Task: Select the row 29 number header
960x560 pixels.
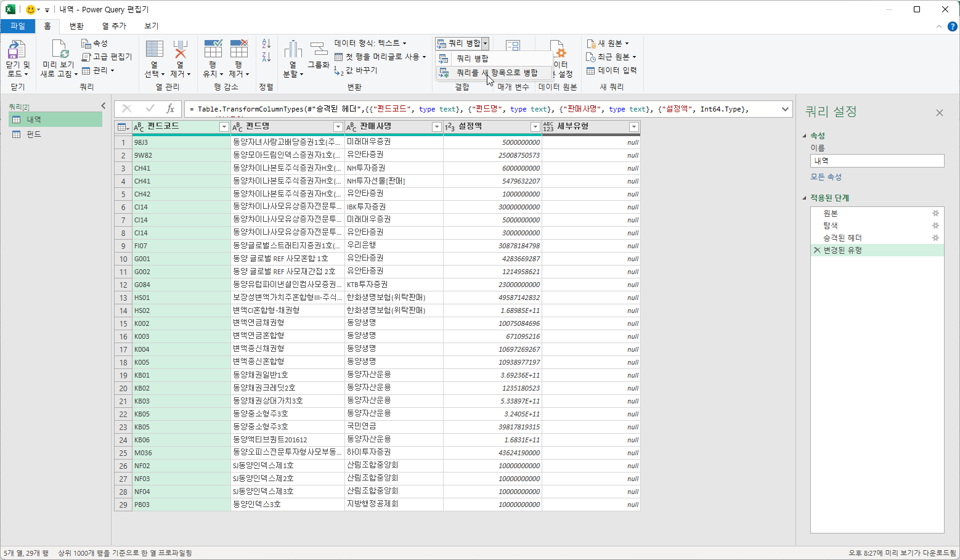Action: (123, 505)
